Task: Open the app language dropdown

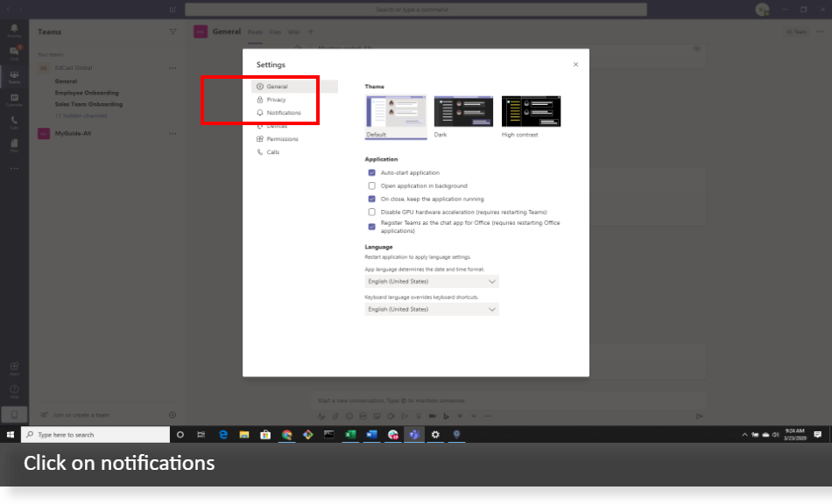Action: click(431, 281)
